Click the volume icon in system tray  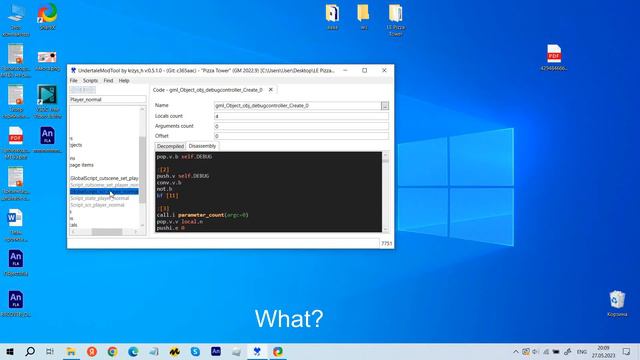[535, 351]
